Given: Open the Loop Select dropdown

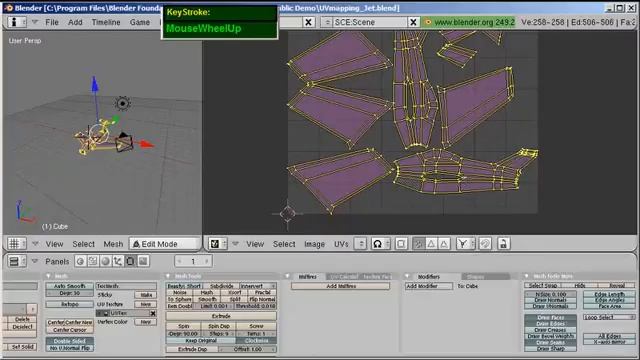Looking at the screenshot, I should [x=609, y=317].
